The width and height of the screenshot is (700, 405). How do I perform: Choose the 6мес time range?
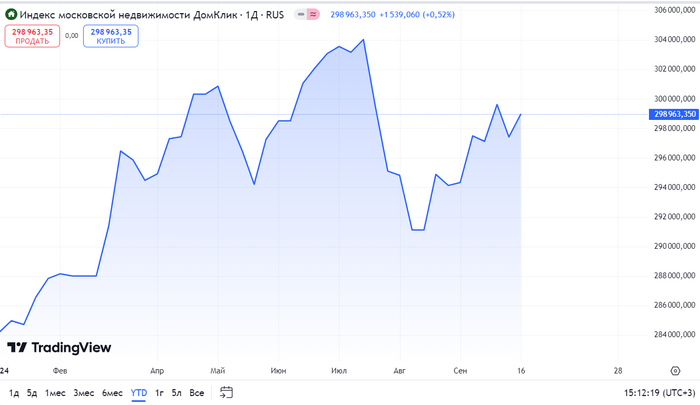coord(112,393)
